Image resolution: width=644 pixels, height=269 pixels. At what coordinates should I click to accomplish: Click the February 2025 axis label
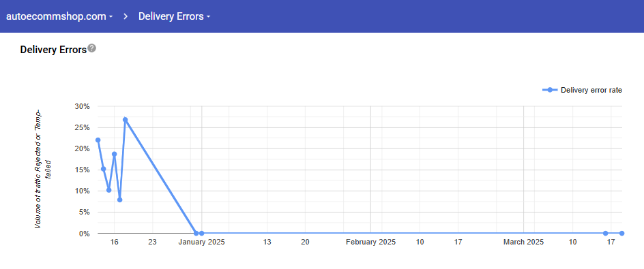(370, 242)
